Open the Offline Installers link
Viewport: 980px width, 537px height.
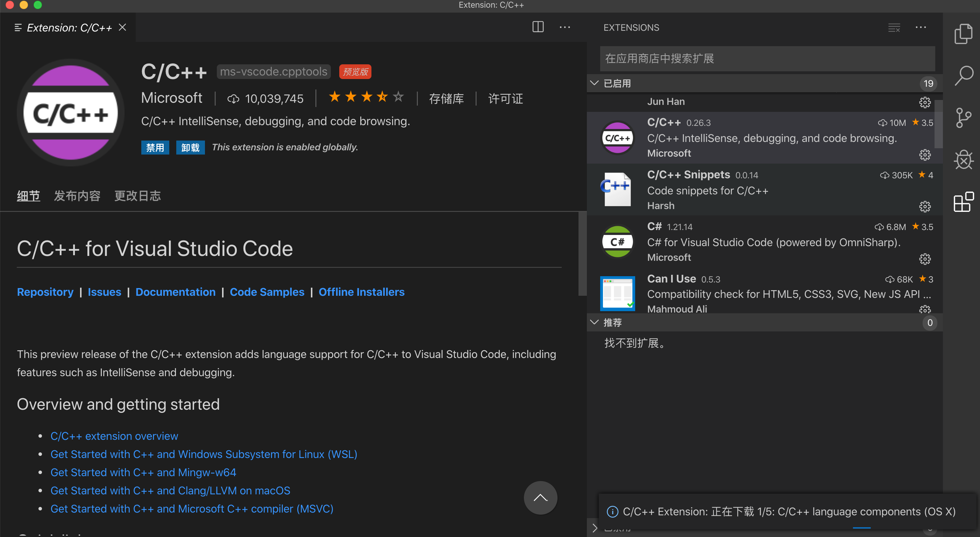(361, 292)
